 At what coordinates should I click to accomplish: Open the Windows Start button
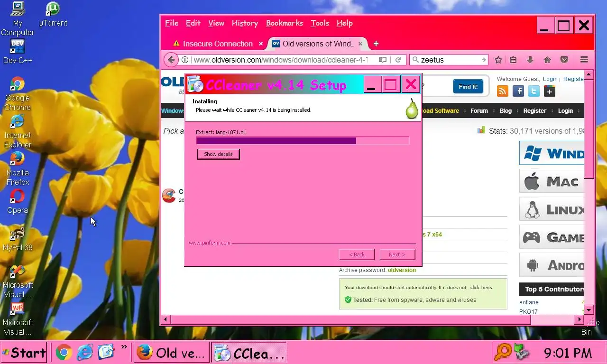point(24,353)
